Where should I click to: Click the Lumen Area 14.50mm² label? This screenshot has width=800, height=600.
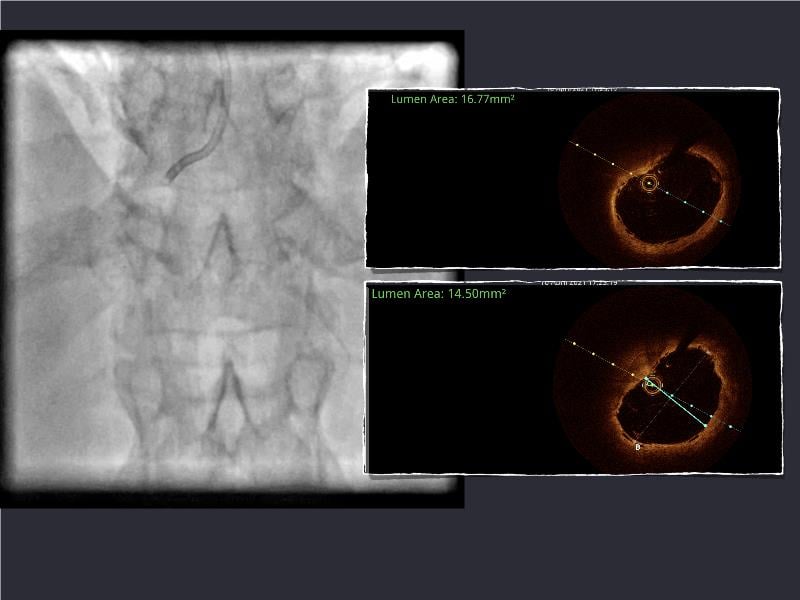pos(438,295)
